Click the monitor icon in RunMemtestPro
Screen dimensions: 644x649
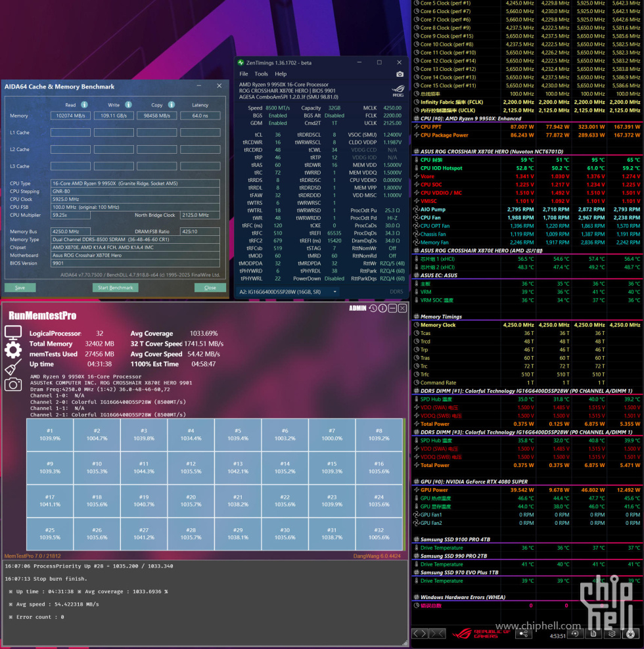[x=13, y=332]
